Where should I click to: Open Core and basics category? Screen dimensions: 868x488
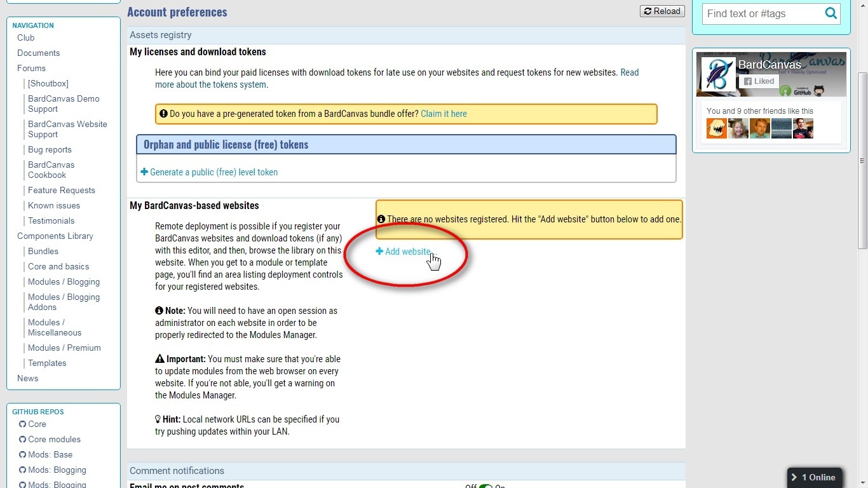[x=58, y=266]
